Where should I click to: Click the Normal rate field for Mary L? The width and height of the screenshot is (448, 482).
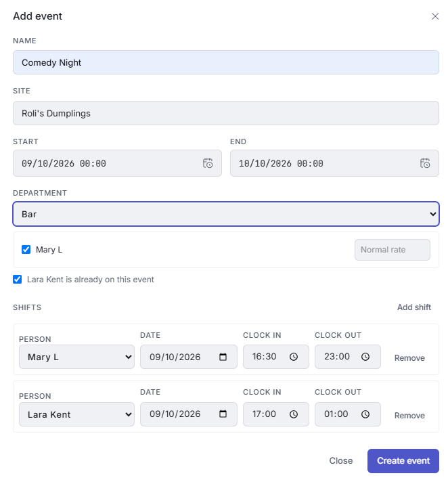point(393,250)
